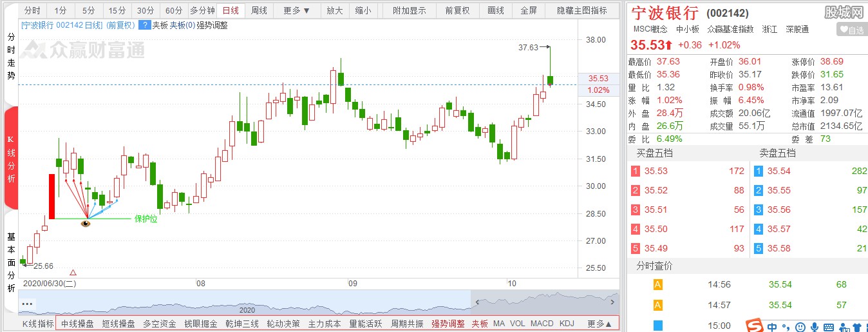This screenshot has width=868, height=332.
Task: Select the 60分 period tab
Action: (173, 11)
